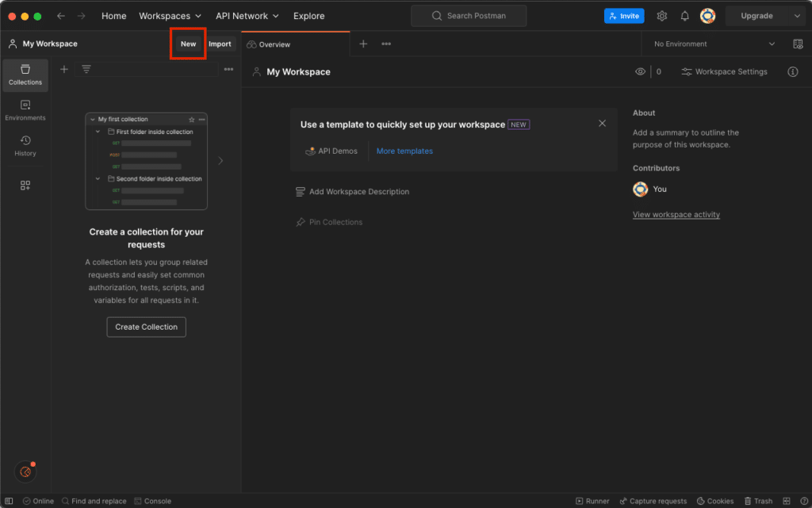Open the No Environment selector

[714, 44]
